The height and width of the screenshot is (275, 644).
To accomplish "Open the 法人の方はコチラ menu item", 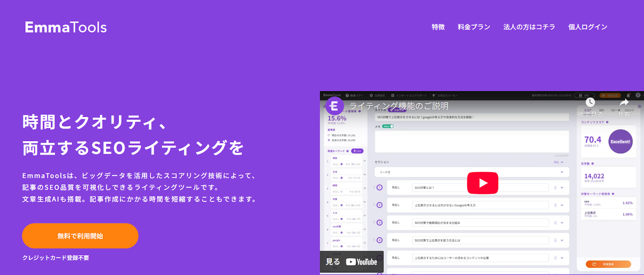I will point(529,27).
